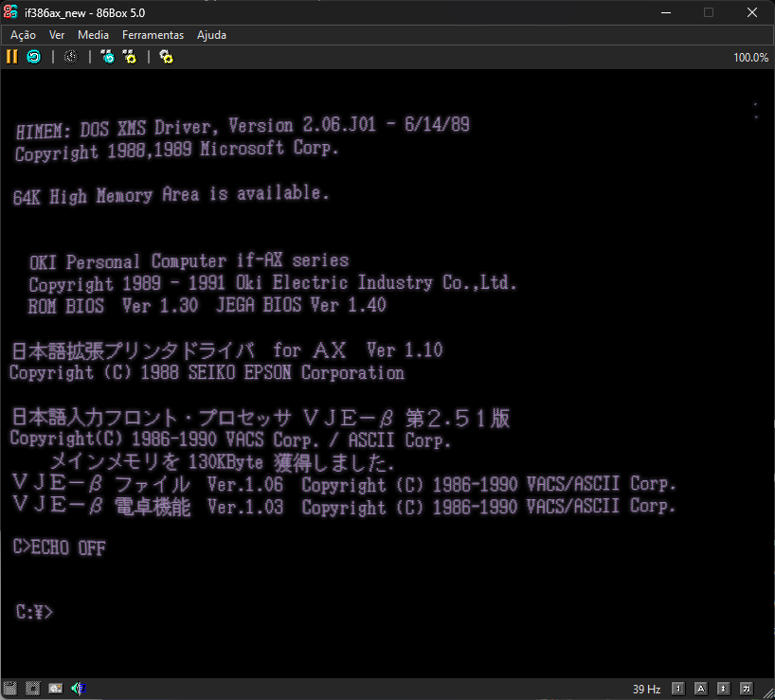The height and width of the screenshot is (700, 775).
Task: Click the greyed ACPI shutdown toolbar icon
Action: pos(71,57)
